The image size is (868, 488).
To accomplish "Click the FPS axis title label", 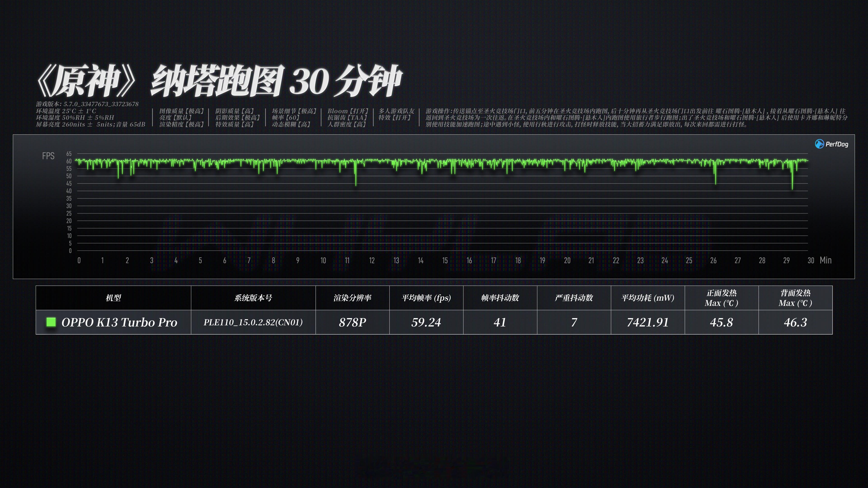I will coord(48,156).
